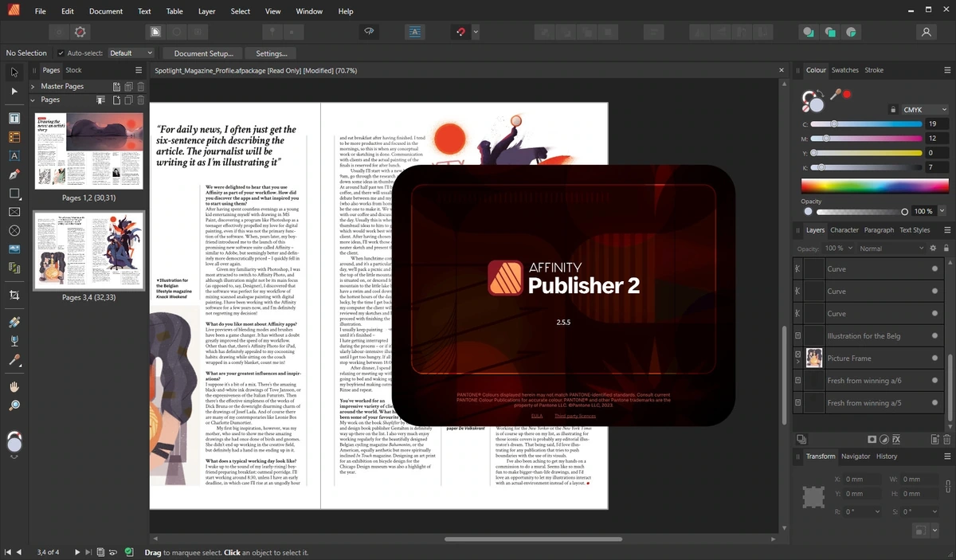This screenshot has height=560, width=956.
Task: Expand the Master Pages section
Action: (x=33, y=86)
